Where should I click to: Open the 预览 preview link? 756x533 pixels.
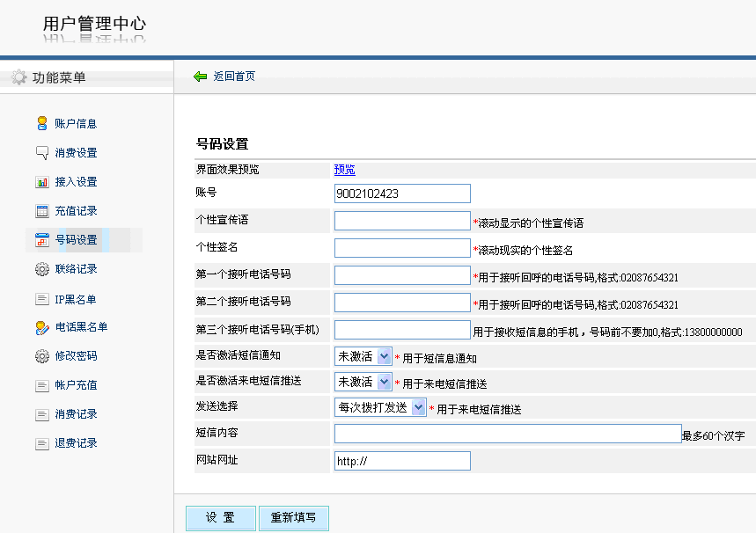point(344,170)
